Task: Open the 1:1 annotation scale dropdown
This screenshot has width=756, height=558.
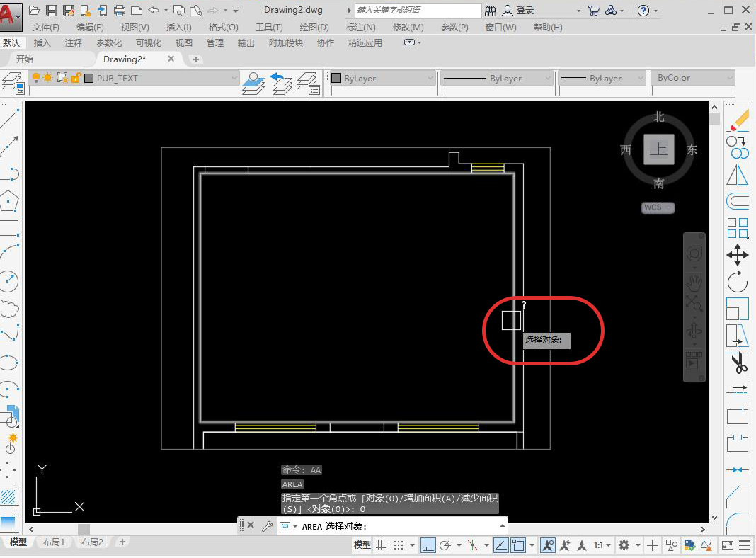Action: pos(602,545)
